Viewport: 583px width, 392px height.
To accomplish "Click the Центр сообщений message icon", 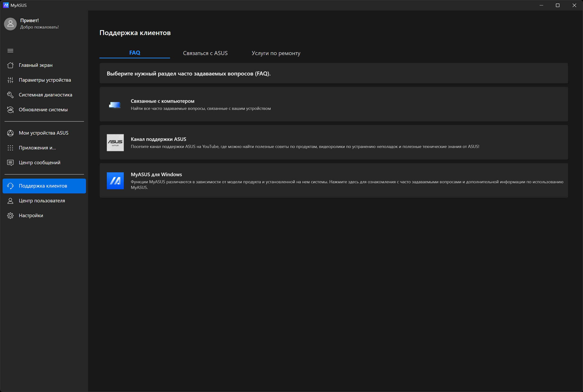I will [x=10, y=163].
